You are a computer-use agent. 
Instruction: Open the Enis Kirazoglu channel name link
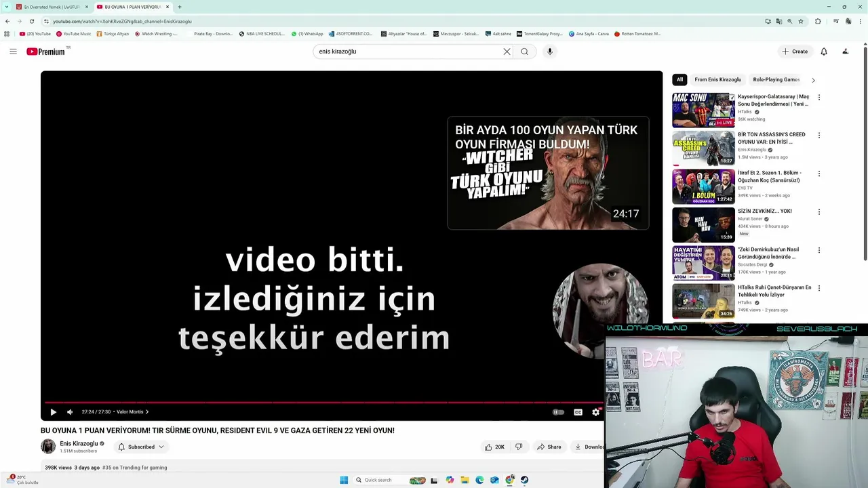click(79, 443)
